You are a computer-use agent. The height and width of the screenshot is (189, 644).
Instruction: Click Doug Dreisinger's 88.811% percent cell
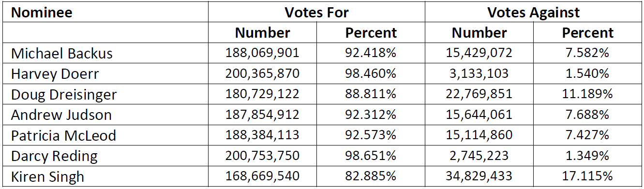(371, 94)
